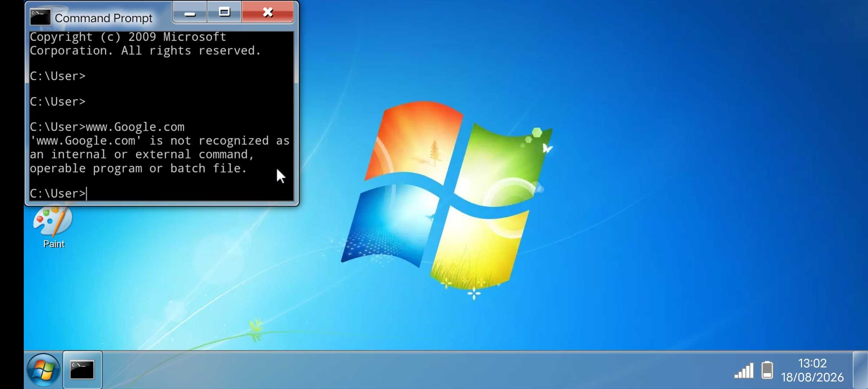868x389 pixels.
Task: Maximize the Command Prompt window
Action: [224, 12]
